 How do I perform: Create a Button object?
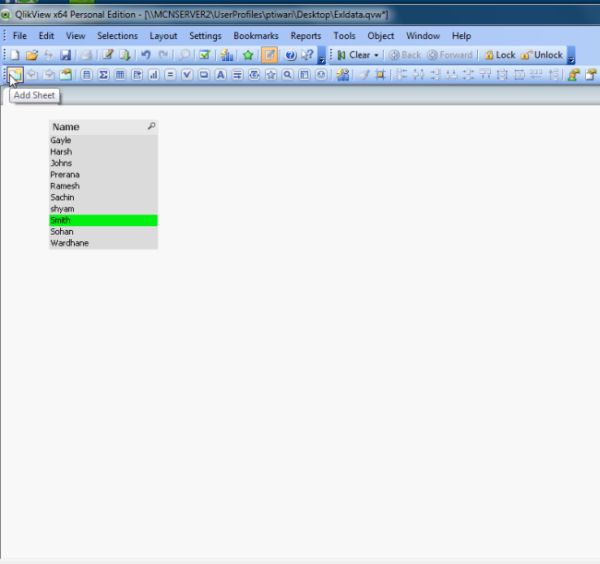pos(204,75)
